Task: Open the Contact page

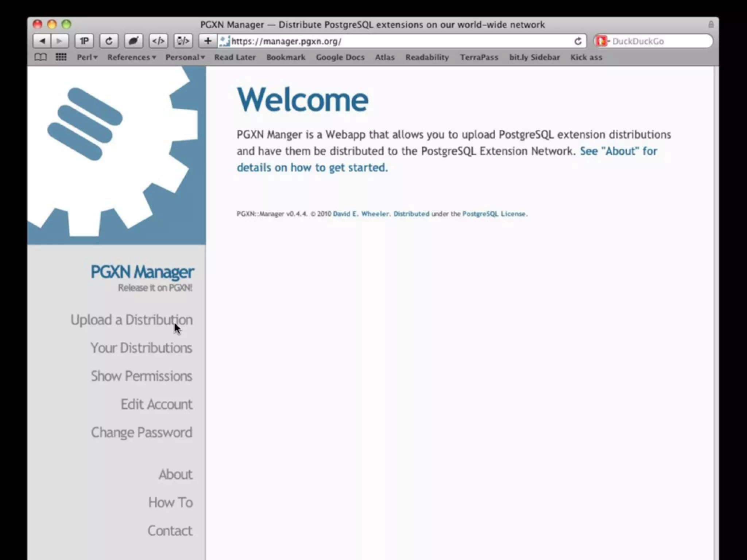Action: point(170,530)
